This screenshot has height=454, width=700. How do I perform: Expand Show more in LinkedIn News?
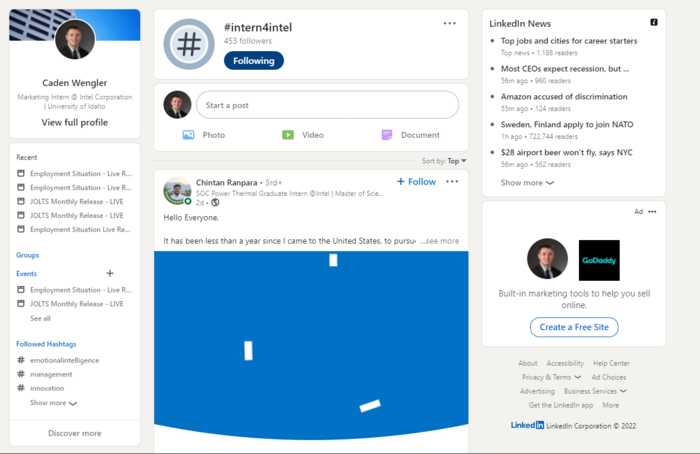click(527, 183)
